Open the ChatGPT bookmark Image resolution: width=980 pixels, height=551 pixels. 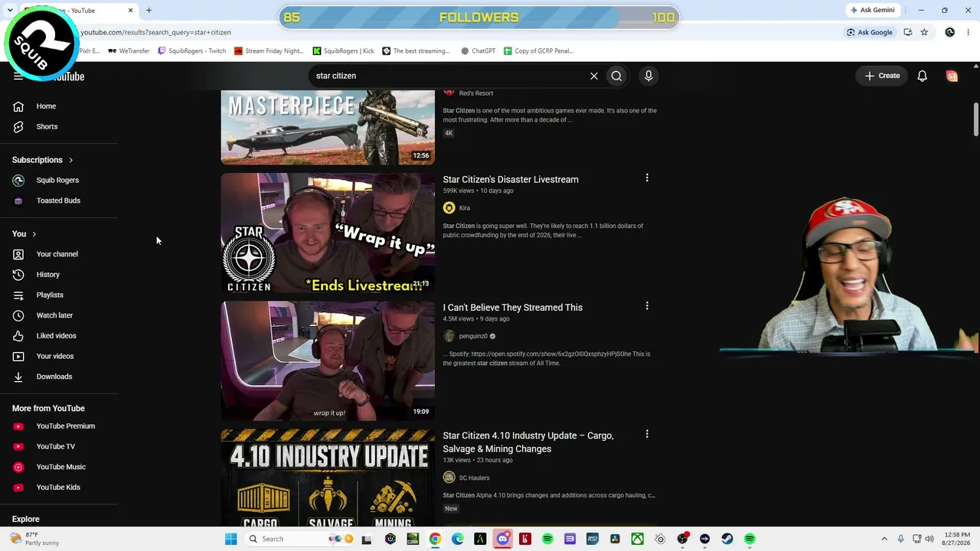click(478, 51)
